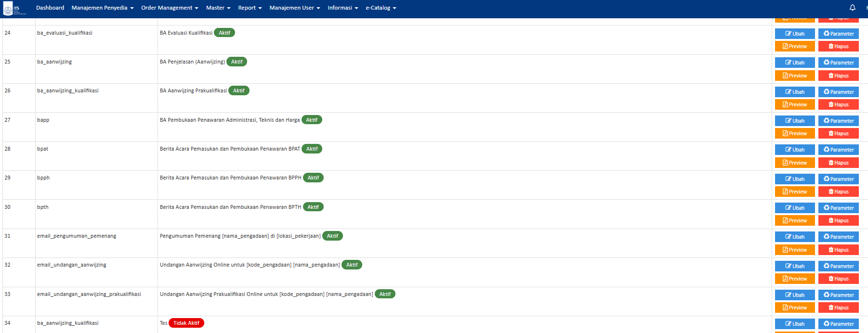Expand Manajemen Penyedia dropdown

click(x=102, y=8)
